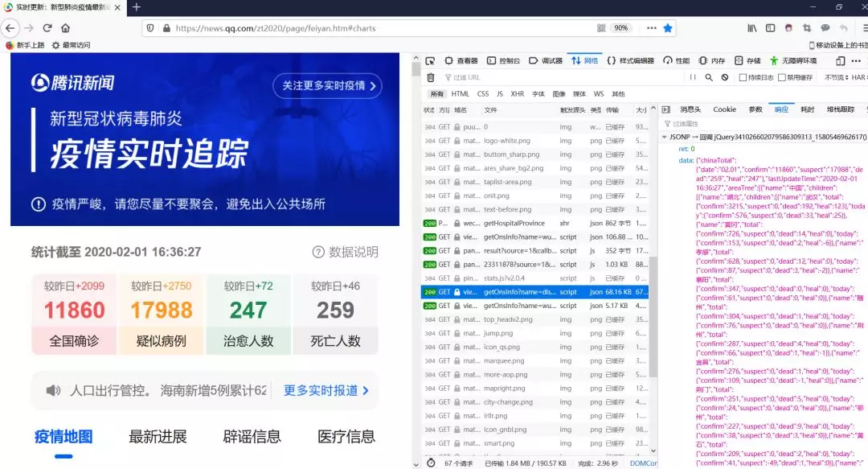Switch to the 耗时 timings tab
This screenshot has width=868, height=469.
[808, 109]
